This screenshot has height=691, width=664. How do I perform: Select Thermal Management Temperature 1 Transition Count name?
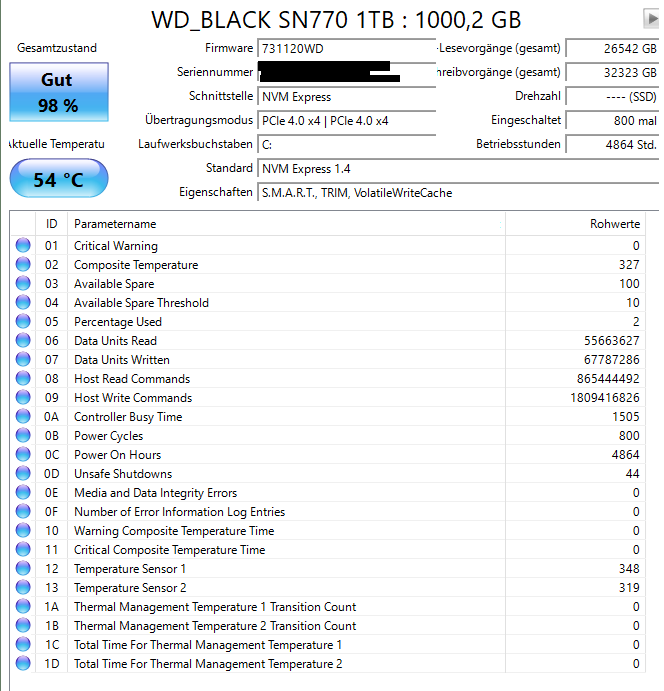[215, 607]
